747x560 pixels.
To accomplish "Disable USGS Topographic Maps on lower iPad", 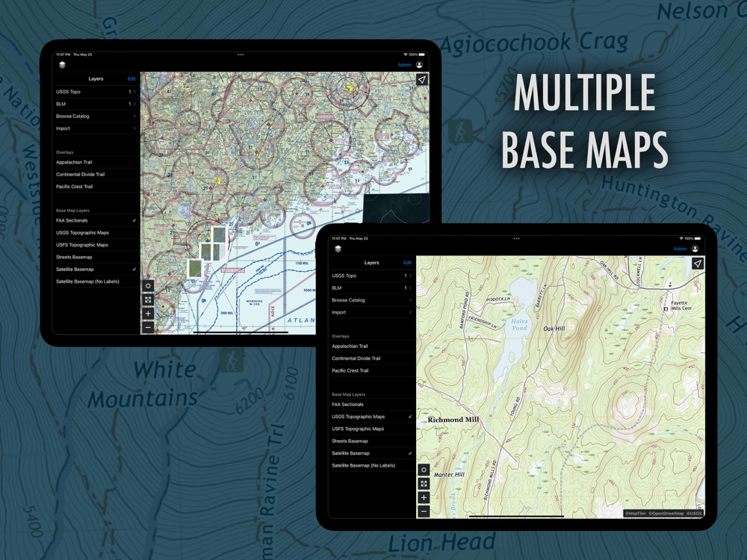I will [x=371, y=417].
